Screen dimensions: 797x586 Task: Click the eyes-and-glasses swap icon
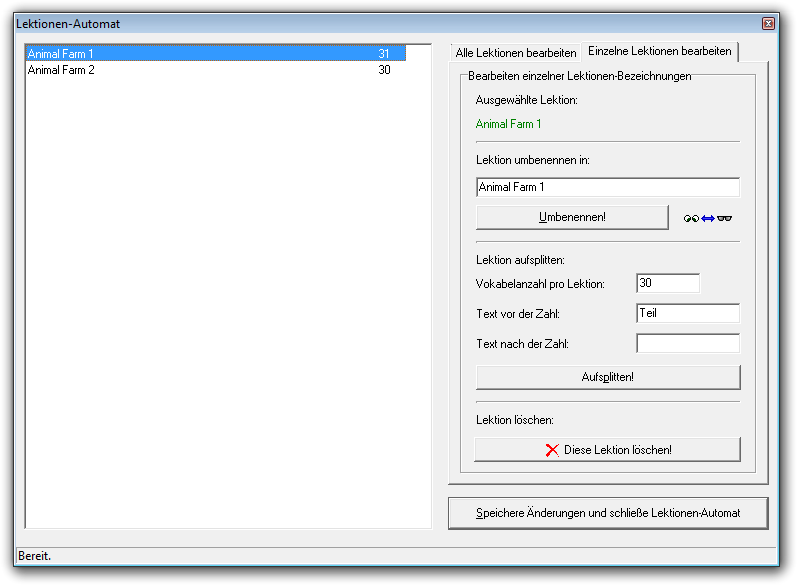708,218
